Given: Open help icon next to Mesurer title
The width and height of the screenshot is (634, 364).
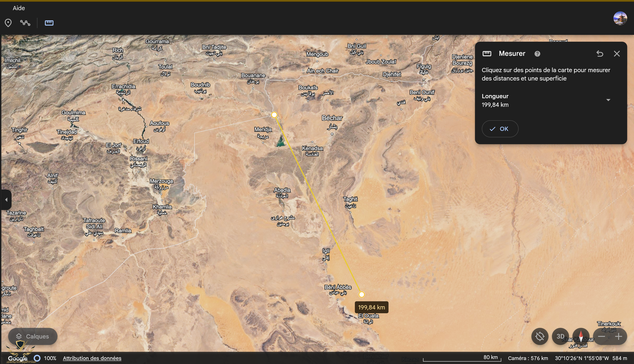Looking at the screenshot, I should pos(537,54).
